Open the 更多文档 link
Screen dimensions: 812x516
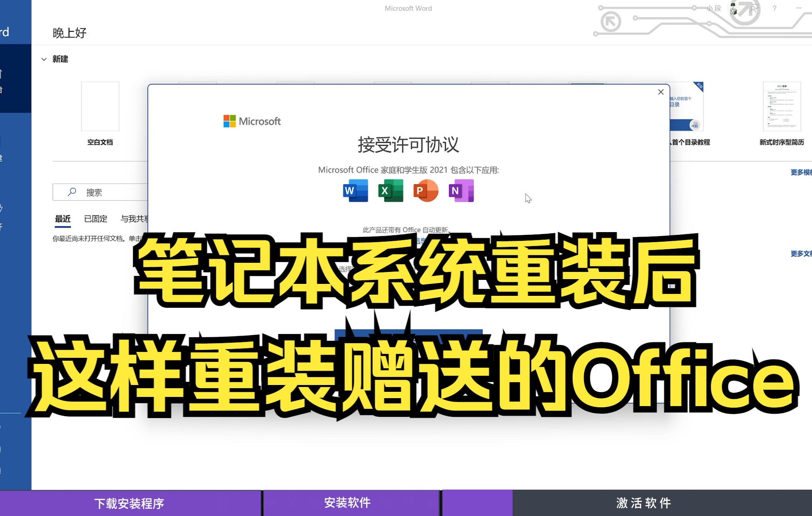801,254
